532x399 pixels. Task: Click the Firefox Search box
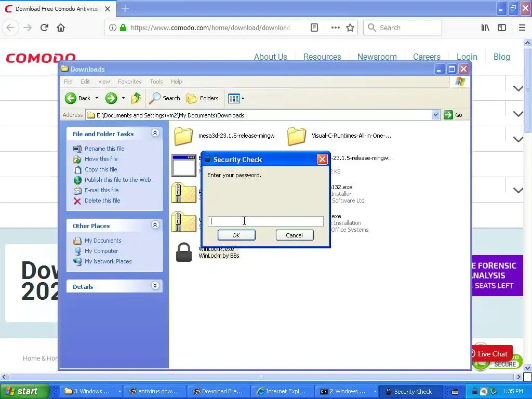(403, 28)
